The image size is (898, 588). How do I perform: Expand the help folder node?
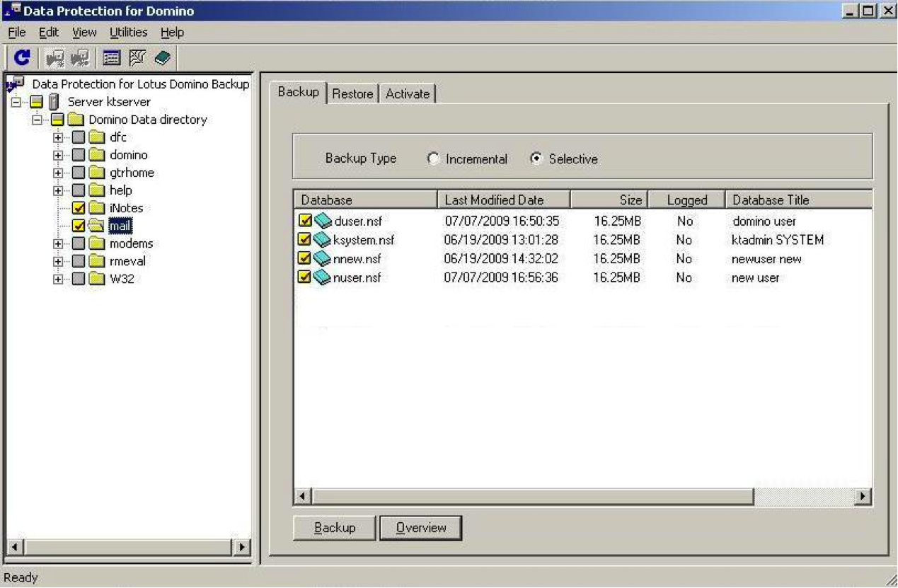coord(59,190)
